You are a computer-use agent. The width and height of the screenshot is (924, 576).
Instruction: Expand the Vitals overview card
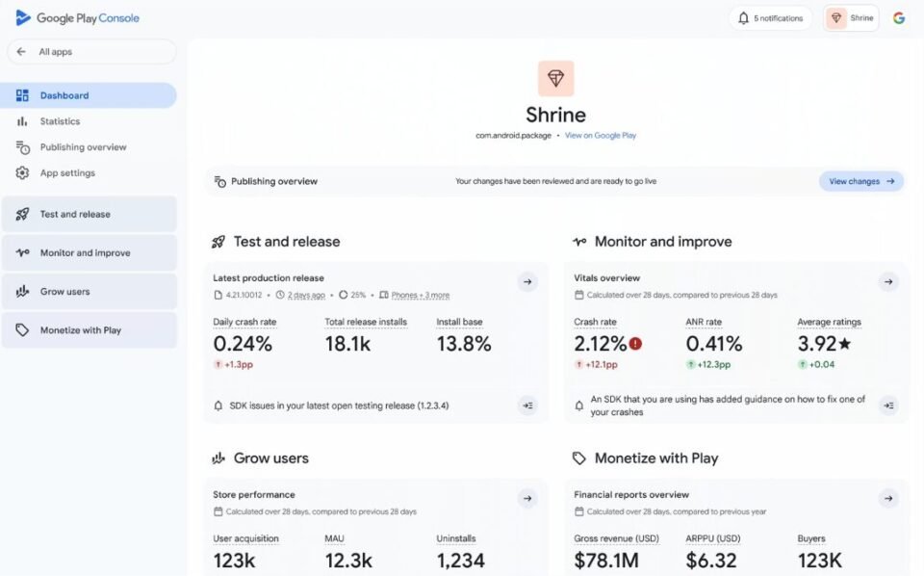pos(888,281)
